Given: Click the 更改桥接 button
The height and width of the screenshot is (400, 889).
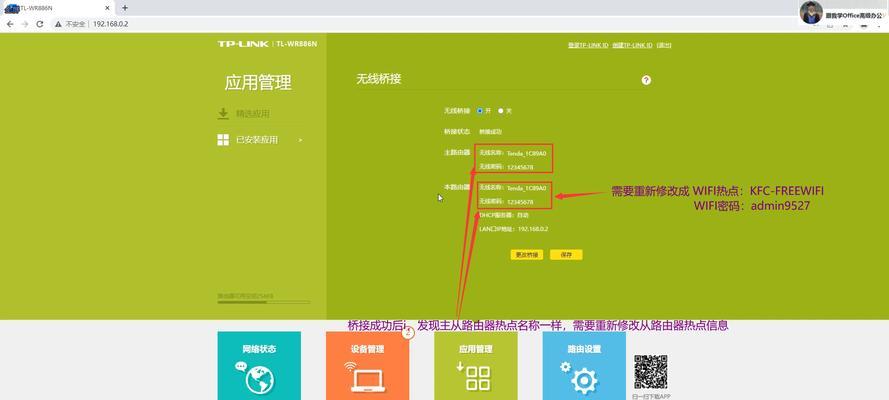Looking at the screenshot, I should pyautogui.click(x=527, y=255).
